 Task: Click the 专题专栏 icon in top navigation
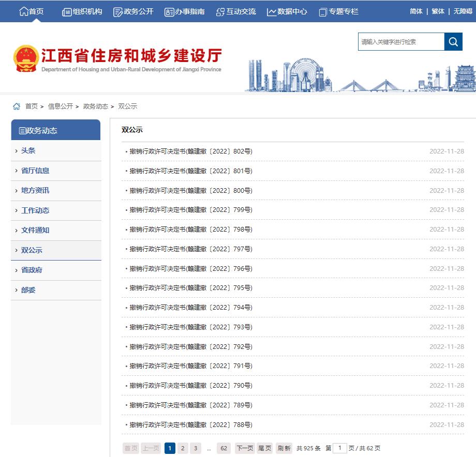click(x=323, y=11)
